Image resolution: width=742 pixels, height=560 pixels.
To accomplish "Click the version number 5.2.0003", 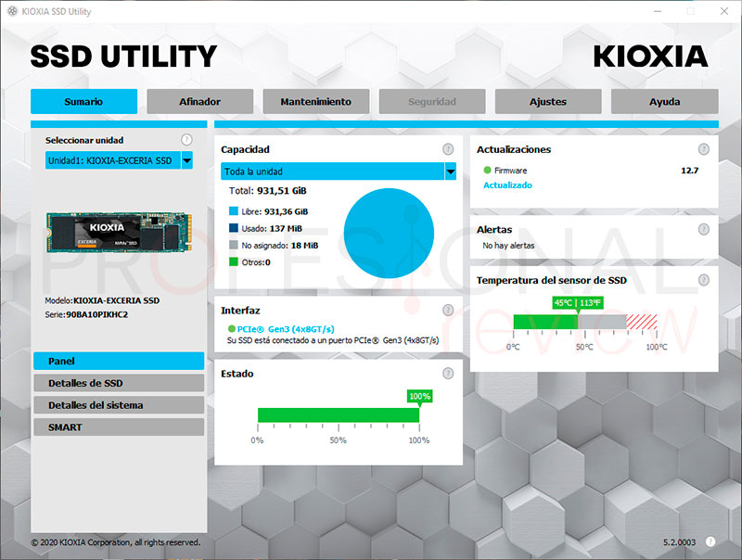I will pos(679,542).
